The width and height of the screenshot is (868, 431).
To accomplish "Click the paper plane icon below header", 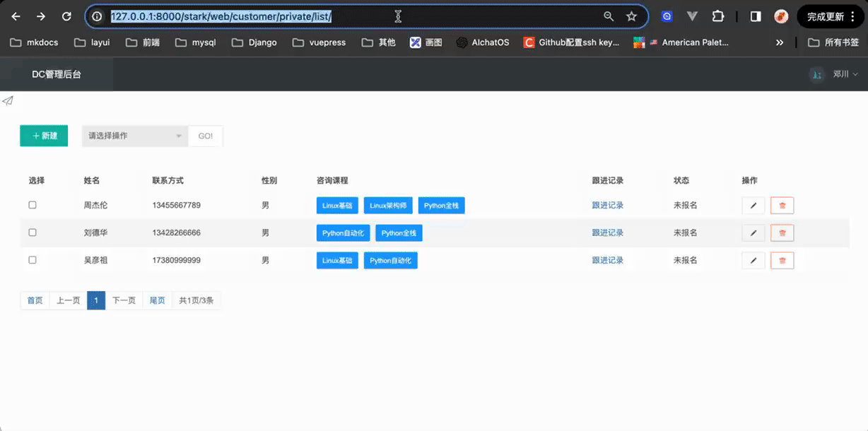I will pyautogui.click(x=8, y=101).
